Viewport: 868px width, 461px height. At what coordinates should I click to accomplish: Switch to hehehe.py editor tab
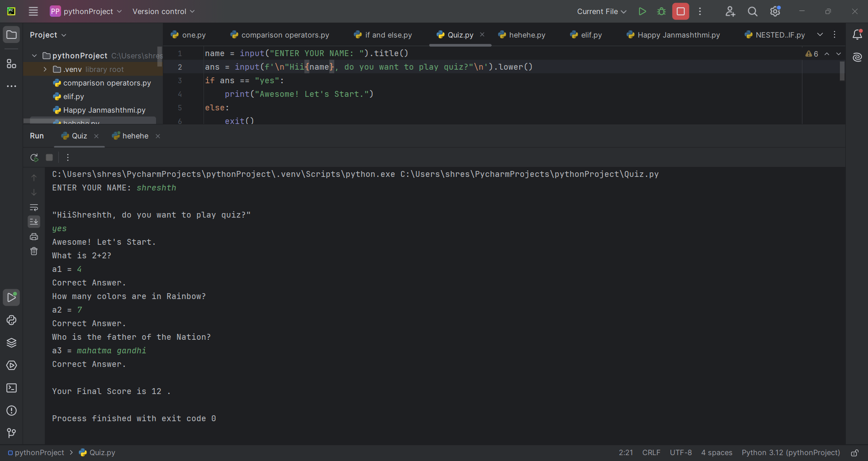pos(522,35)
